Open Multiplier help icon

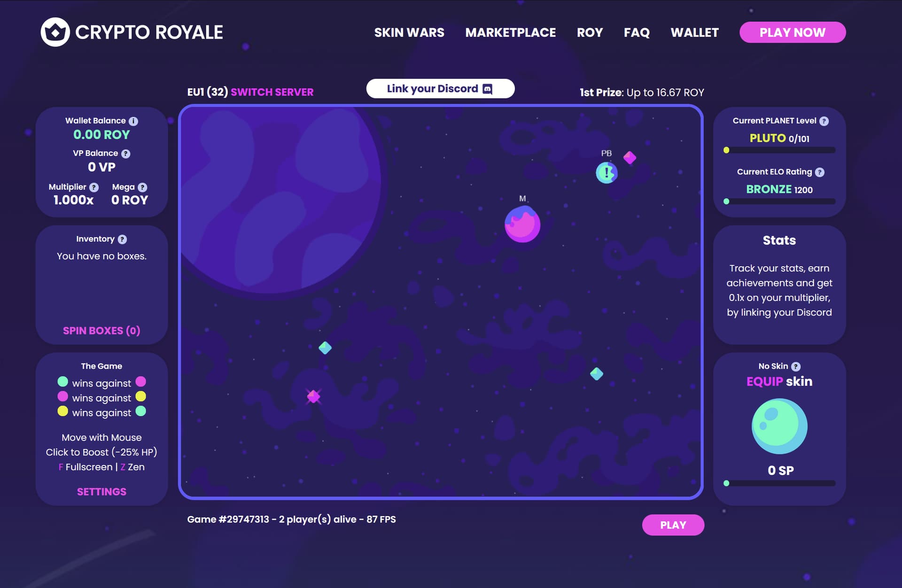click(94, 187)
